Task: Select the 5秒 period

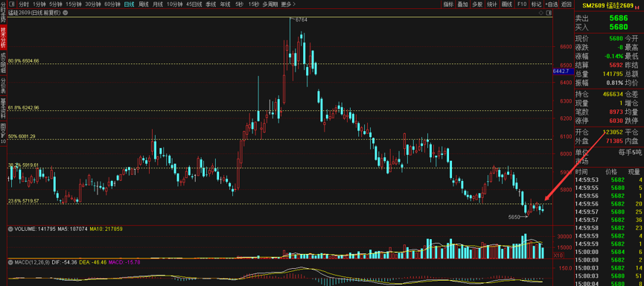Action: tap(239, 4)
